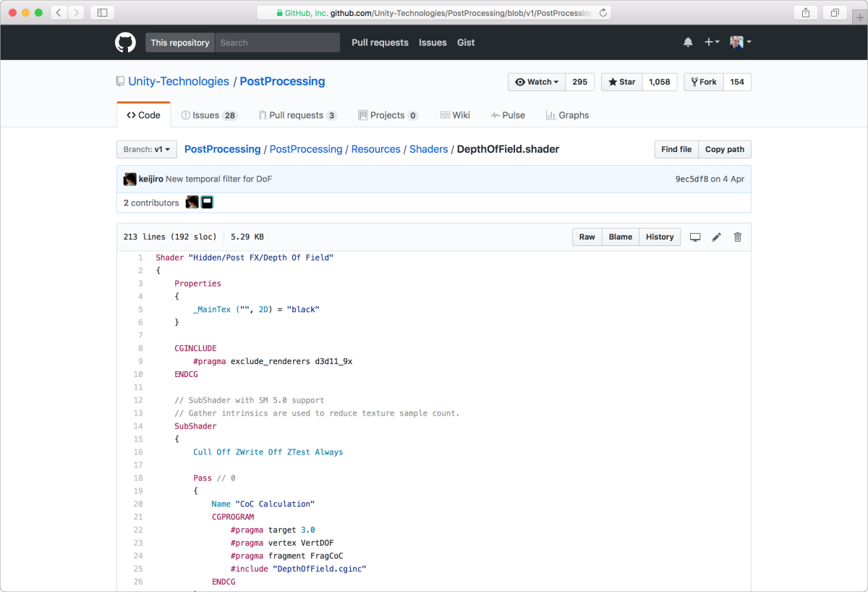This screenshot has height=592, width=868.
Task: Open the Wiki tab
Action: point(455,115)
